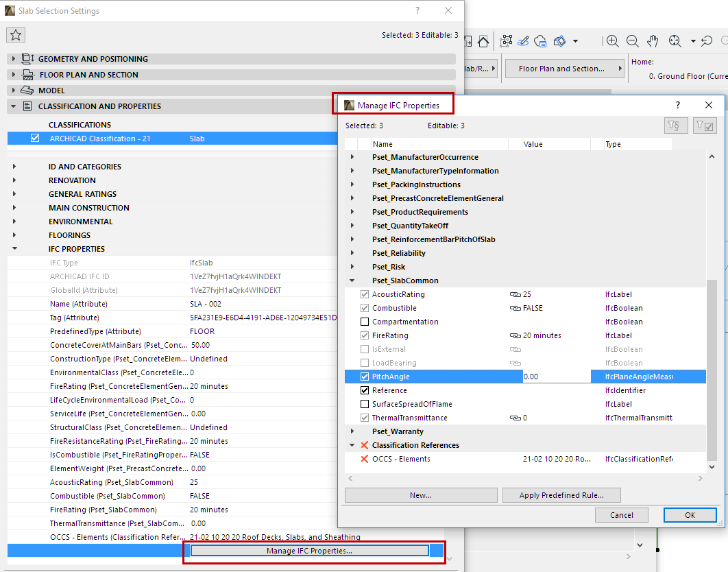The width and height of the screenshot is (728, 572).
Task: Select the hand pan tool icon
Action: tap(653, 41)
